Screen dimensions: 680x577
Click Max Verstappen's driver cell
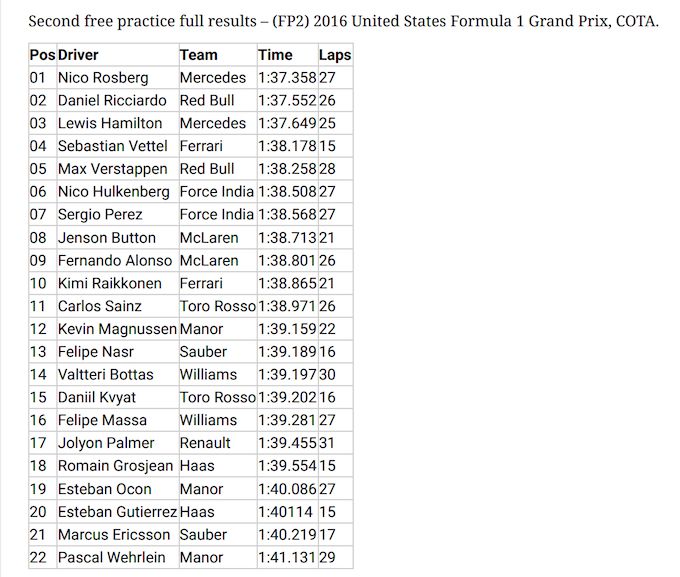(x=112, y=169)
